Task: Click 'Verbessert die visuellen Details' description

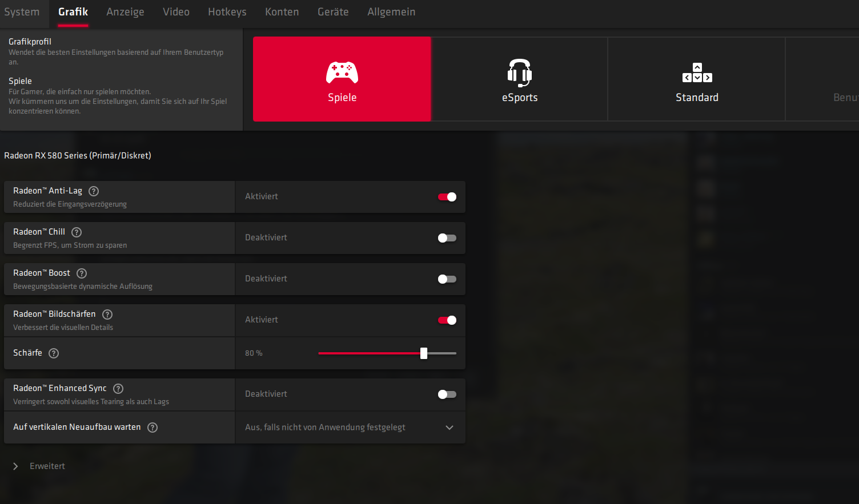Action: [63, 328]
